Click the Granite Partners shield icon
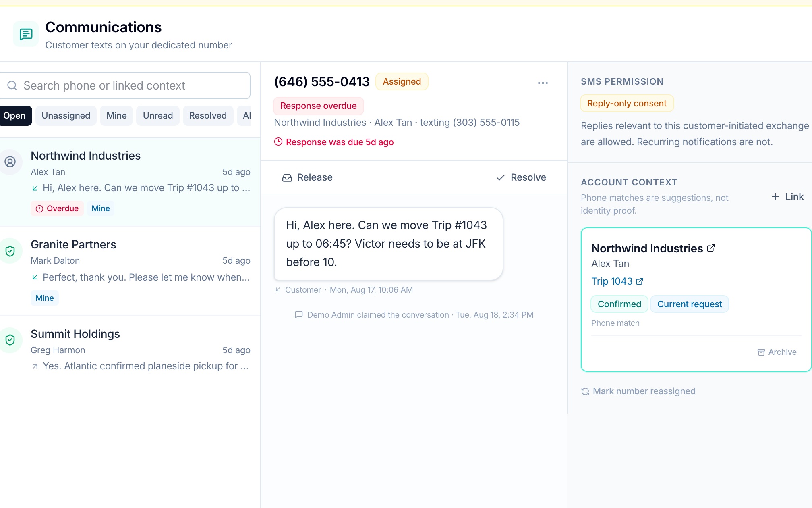The height and width of the screenshot is (508, 812). pyautogui.click(x=10, y=251)
